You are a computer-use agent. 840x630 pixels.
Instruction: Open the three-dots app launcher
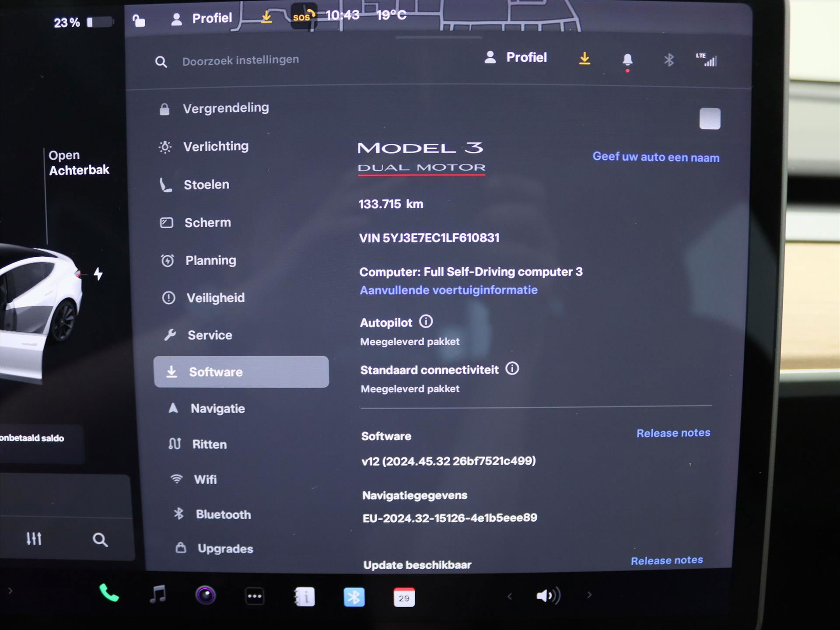[255, 596]
